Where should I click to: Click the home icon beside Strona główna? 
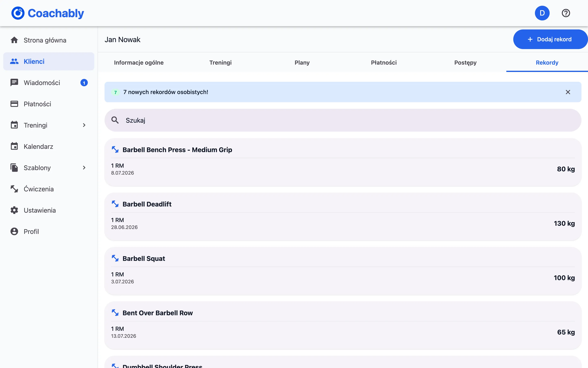(x=14, y=40)
